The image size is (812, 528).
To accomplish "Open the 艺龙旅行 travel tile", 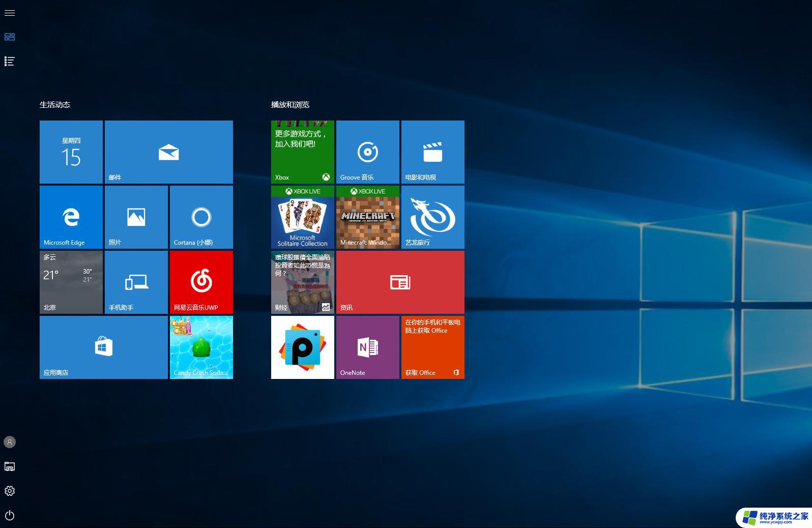I will tap(433, 217).
